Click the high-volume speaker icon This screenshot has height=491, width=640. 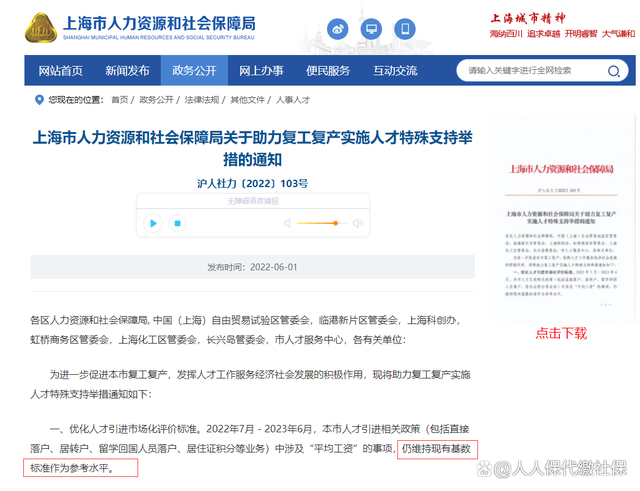pyautogui.click(x=358, y=223)
